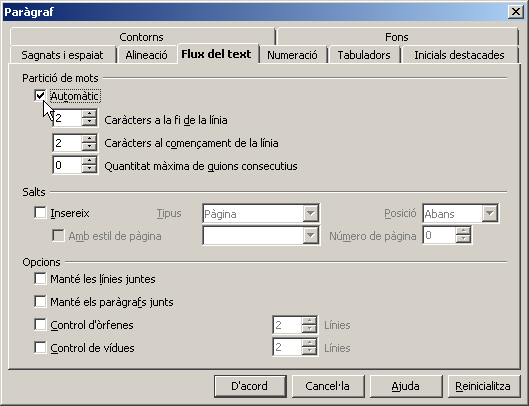Open help via the Ajuda button
Image resolution: width=529 pixels, height=406 pixels.
click(405, 386)
